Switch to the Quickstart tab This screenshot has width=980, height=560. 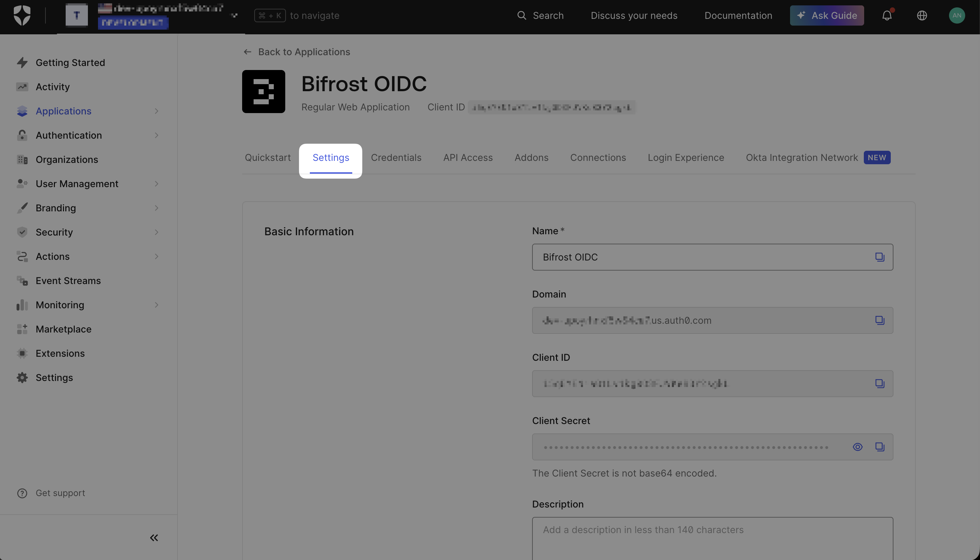click(x=268, y=158)
